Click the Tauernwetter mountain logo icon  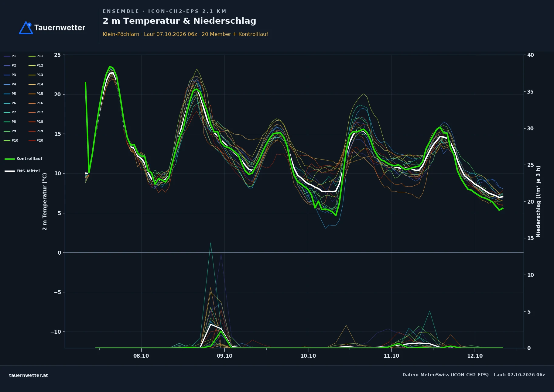[x=26, y=28]
